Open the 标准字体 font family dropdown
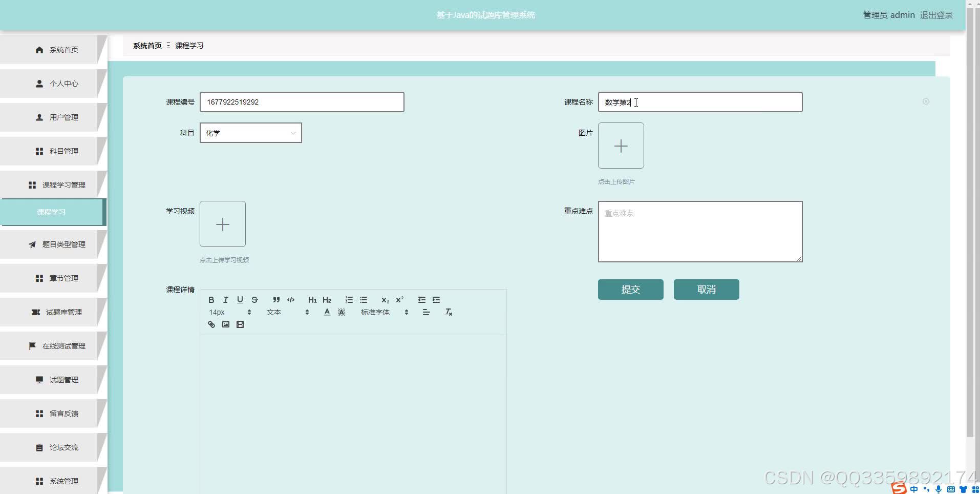This screenshot has height=494, width=980. pos(385,312)
